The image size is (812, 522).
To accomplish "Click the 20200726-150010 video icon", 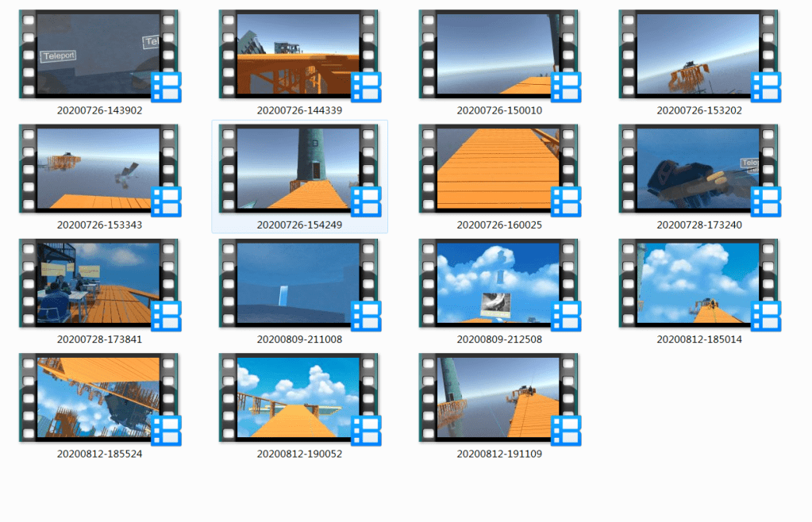I will 499,55.
